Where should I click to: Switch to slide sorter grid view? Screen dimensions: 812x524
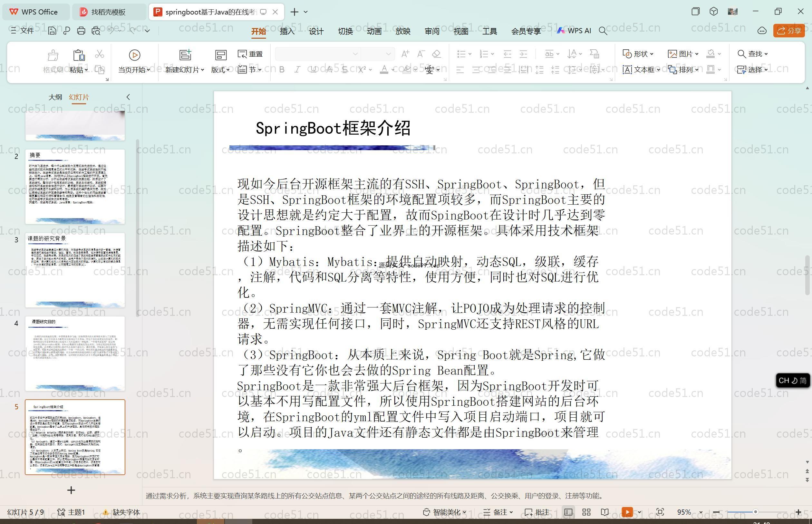[x=586, y=512]
